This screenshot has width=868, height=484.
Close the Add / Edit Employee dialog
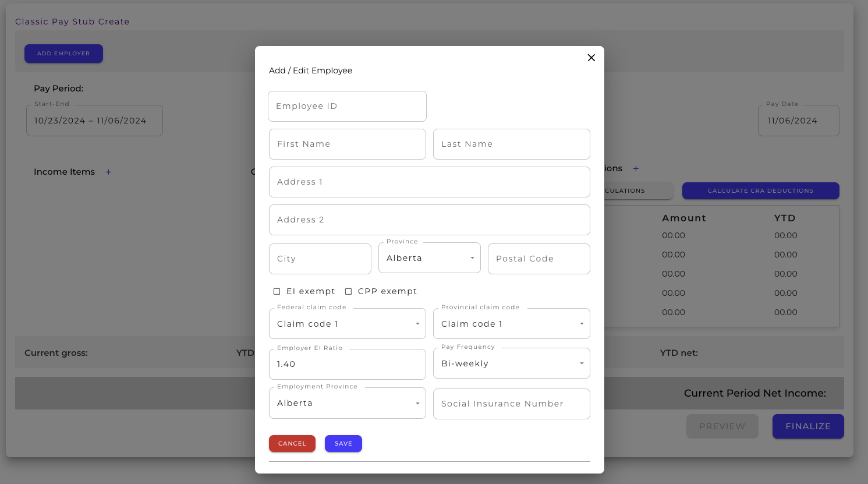point(591,58)
